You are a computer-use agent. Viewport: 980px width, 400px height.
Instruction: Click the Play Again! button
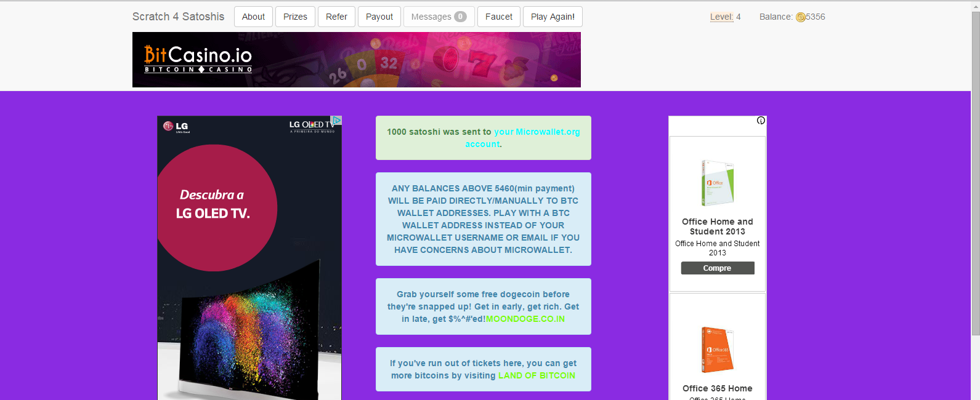click(x=553, y=17)
